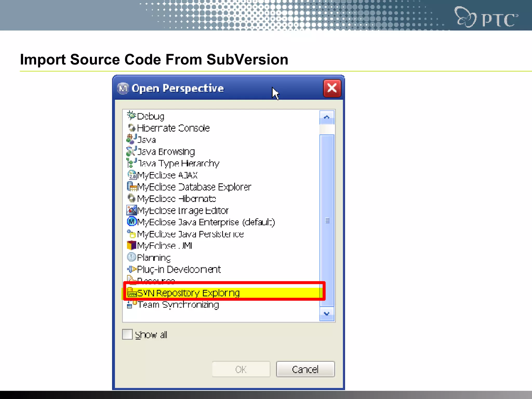Click the MyEclipse Image Editor icon
Image resolution: width=532 pixels, height=399 pixels.
tap(132, 210)
